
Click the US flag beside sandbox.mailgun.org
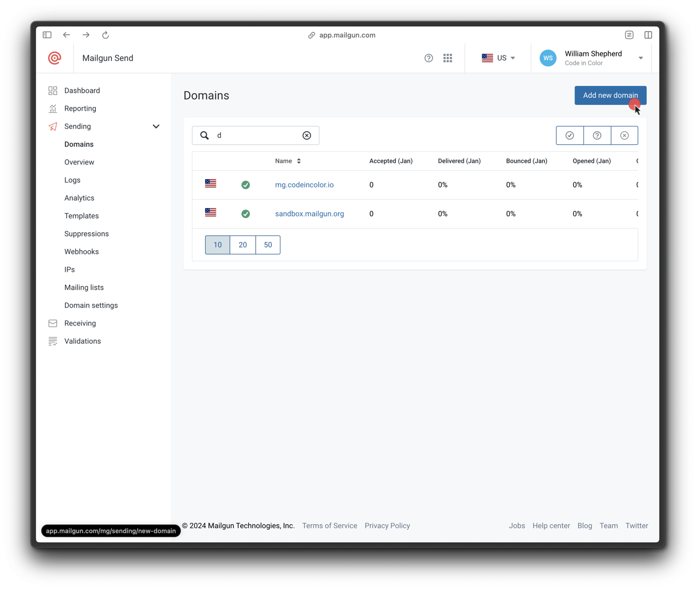click(210, 212)
